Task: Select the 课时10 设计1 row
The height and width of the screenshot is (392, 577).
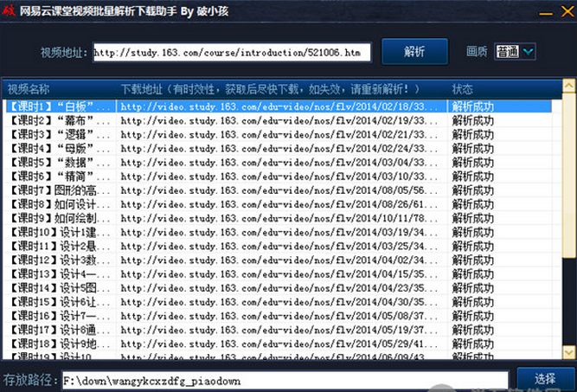Action: pyautogui.click(x=59, y=232)
